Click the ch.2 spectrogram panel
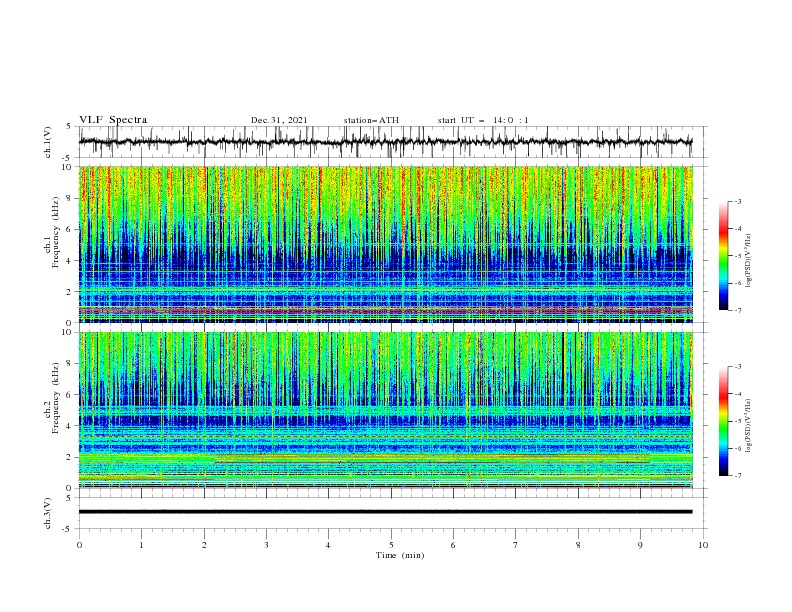This screenshot has height=612, width=792. 385,410
